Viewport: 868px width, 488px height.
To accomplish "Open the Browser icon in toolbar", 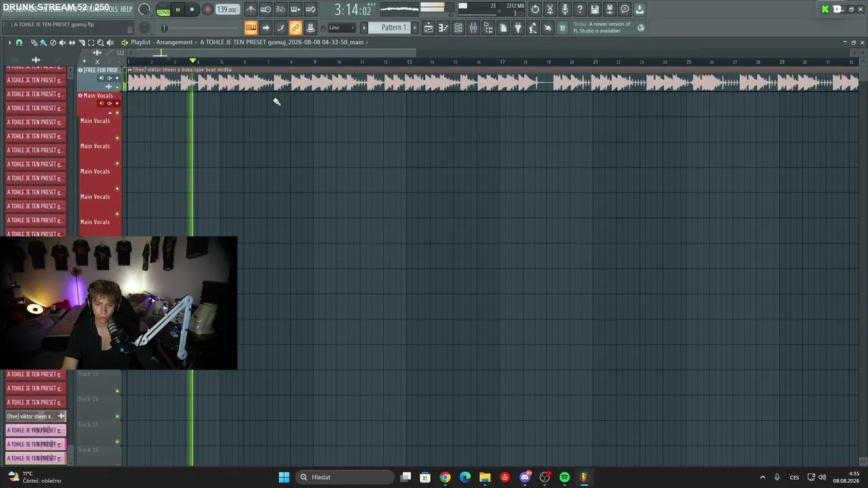I will pos(488,28).
